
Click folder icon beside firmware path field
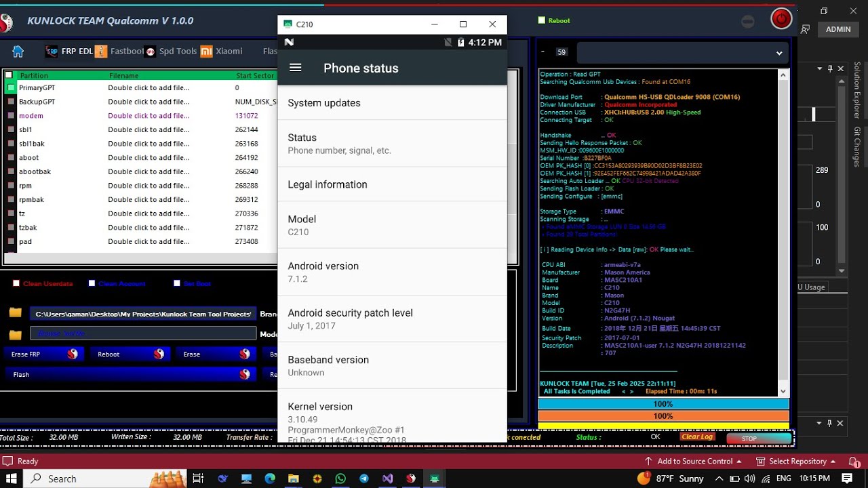16,313
